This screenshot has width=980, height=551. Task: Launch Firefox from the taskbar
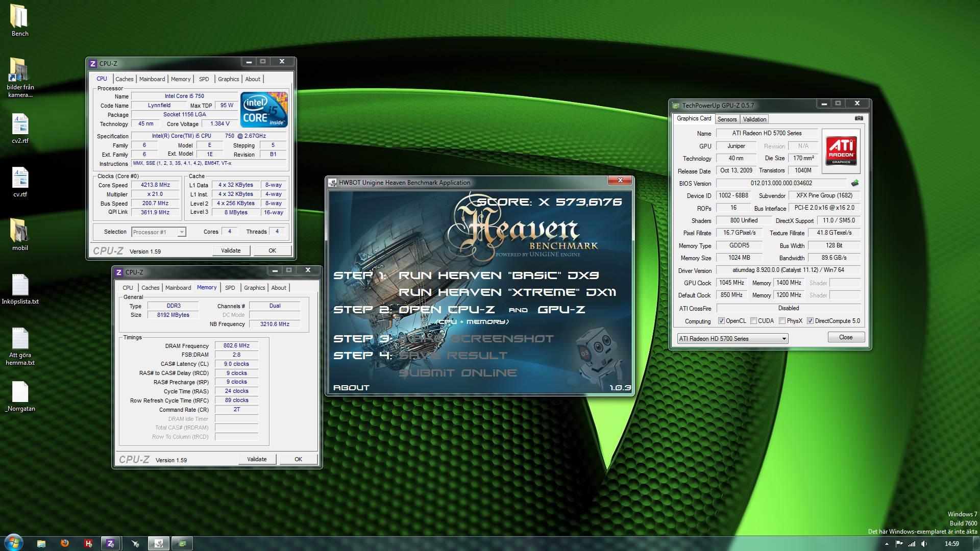(x=65, y=543)
